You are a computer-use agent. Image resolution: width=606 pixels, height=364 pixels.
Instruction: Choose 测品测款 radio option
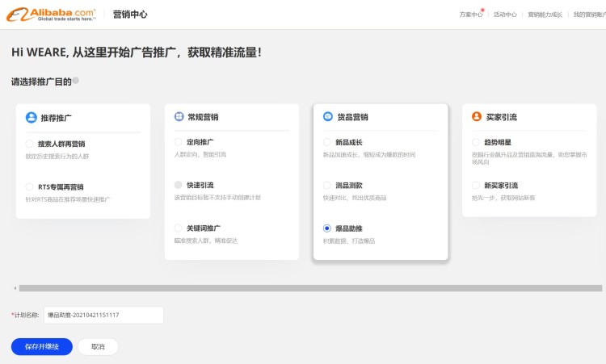(x=327, y=186)
